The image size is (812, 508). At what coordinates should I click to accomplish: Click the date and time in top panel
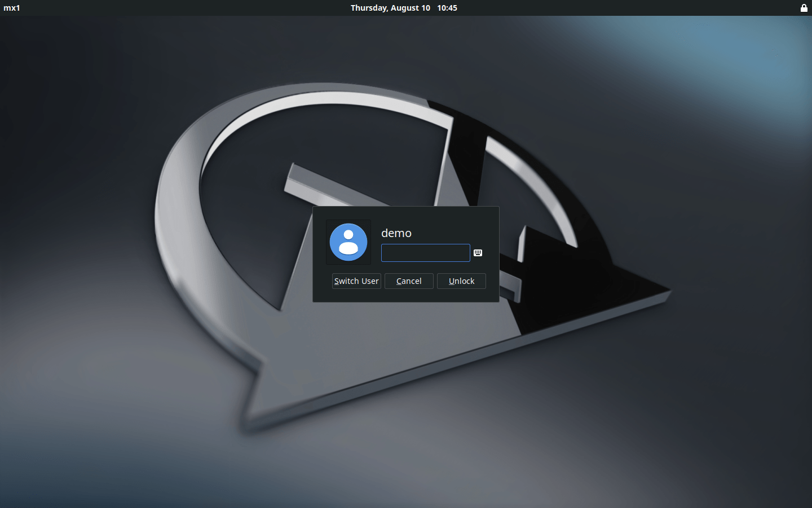[x=404, y=8]
